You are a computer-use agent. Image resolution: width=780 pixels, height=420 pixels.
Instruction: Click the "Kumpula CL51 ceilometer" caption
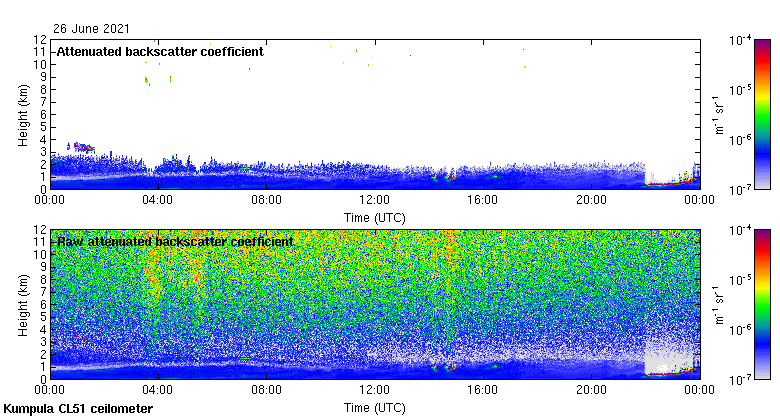[78, 409]
